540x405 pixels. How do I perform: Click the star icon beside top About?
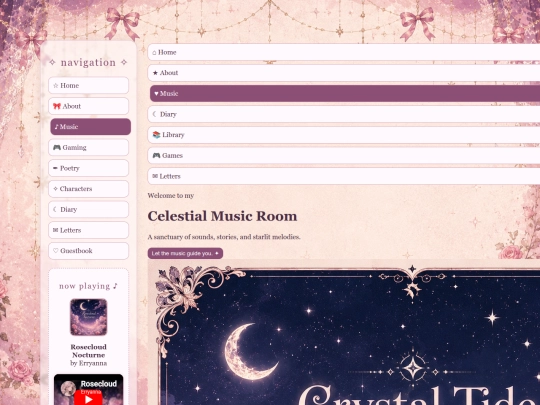(155, 73)
